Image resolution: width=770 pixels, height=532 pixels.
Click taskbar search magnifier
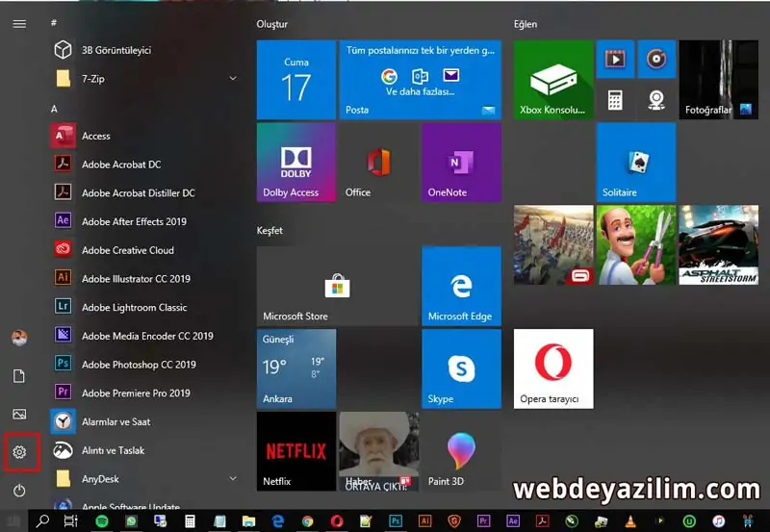(x=42, y=520)
